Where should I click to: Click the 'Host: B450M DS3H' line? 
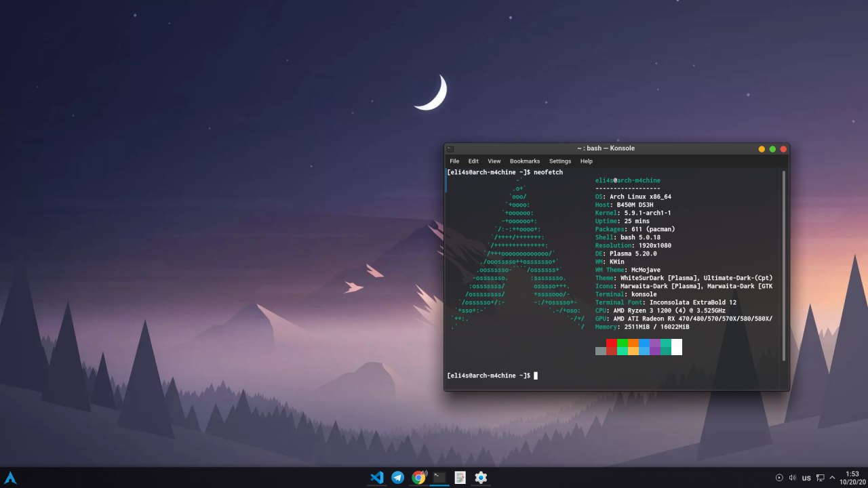625,205
